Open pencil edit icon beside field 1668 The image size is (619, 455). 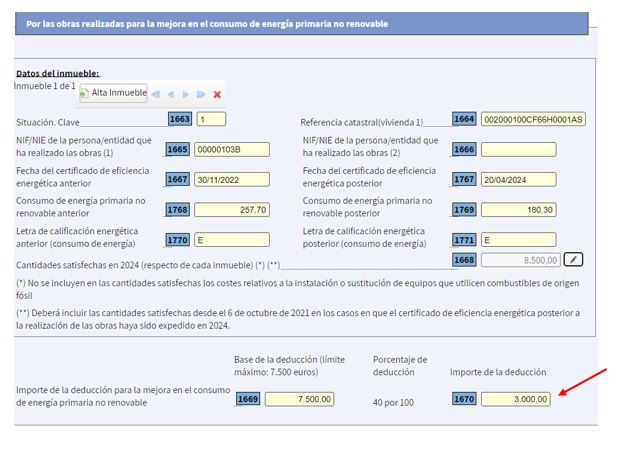(x=572, y=259)
